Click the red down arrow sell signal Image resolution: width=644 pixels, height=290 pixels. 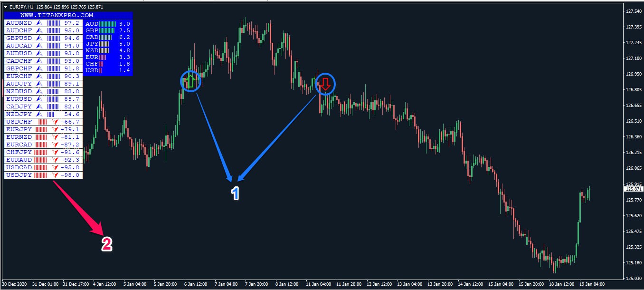[x=325, y=84]
